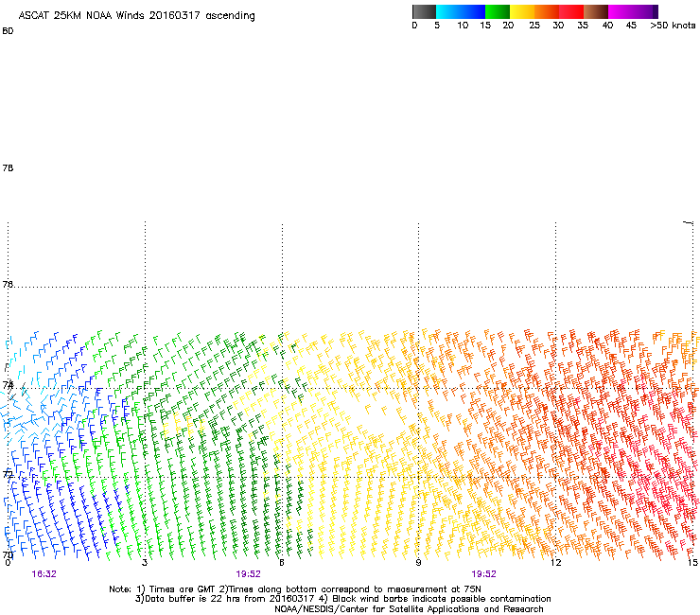Image resolution: width=700 pixels, height=615 pixels.
Task: Click the '>50 knots' legend label
Action: (x=673, y=26)
